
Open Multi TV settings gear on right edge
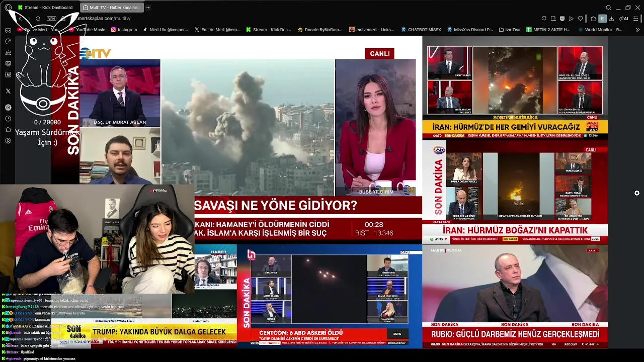637,193
